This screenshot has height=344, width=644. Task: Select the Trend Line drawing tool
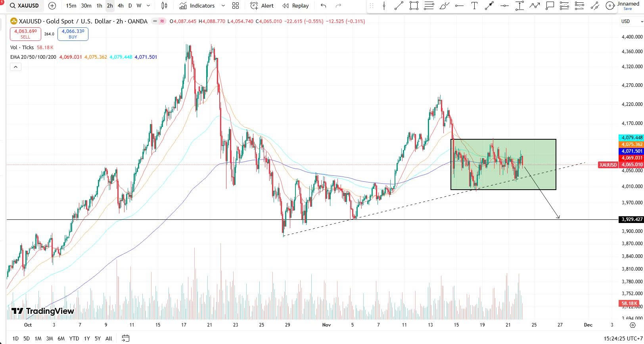(399, 6)
